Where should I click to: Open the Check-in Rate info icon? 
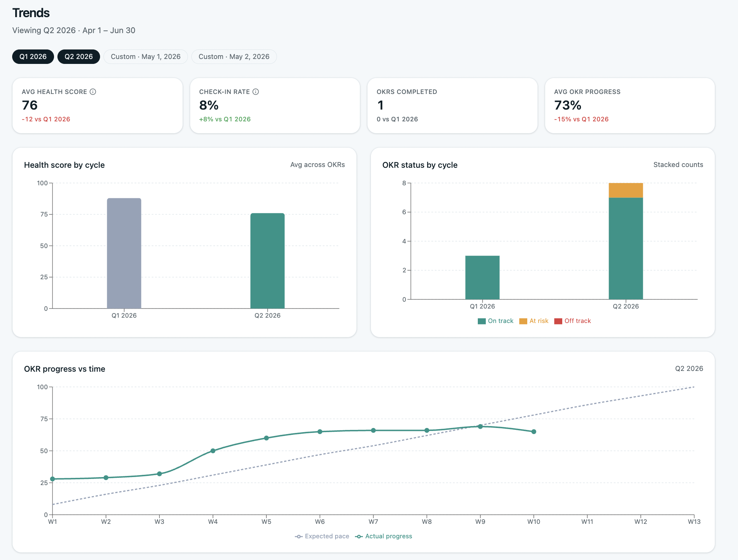point(256,92)
